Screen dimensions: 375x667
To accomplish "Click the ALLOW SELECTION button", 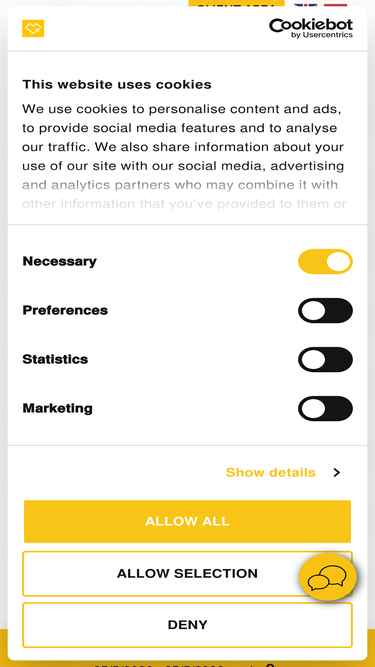I will (188, 573).
